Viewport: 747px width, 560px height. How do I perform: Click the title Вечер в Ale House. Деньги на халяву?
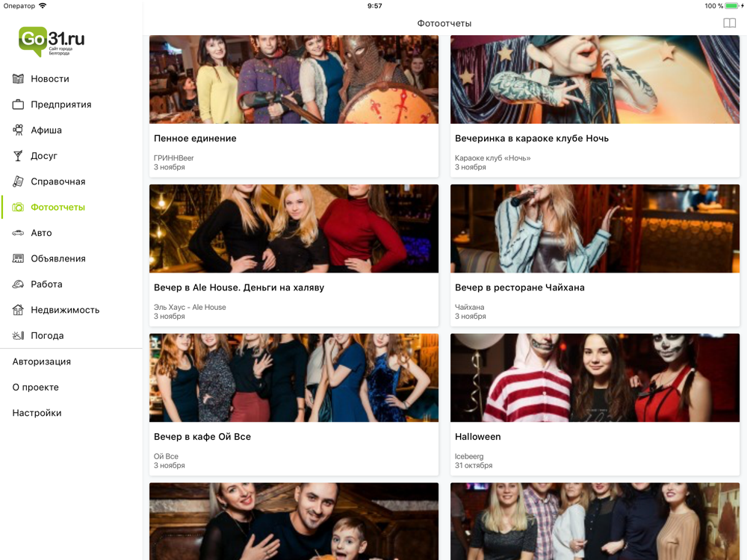tap(239, 287)
